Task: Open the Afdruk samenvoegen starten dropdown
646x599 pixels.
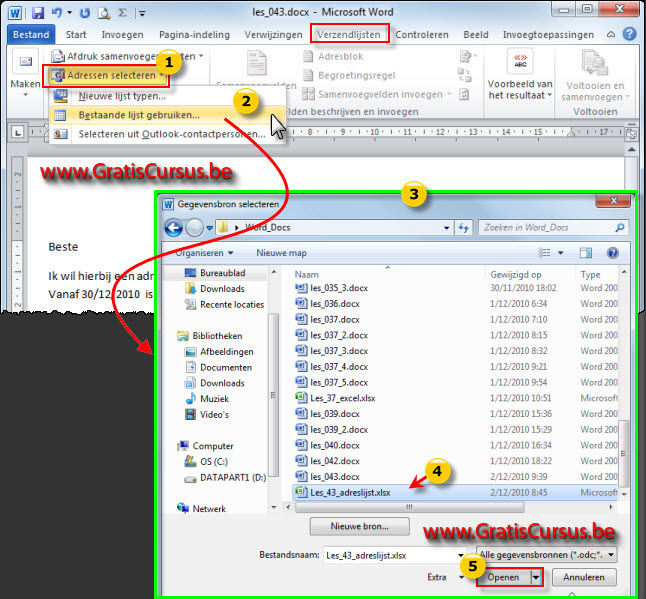Action: point(127,56)
